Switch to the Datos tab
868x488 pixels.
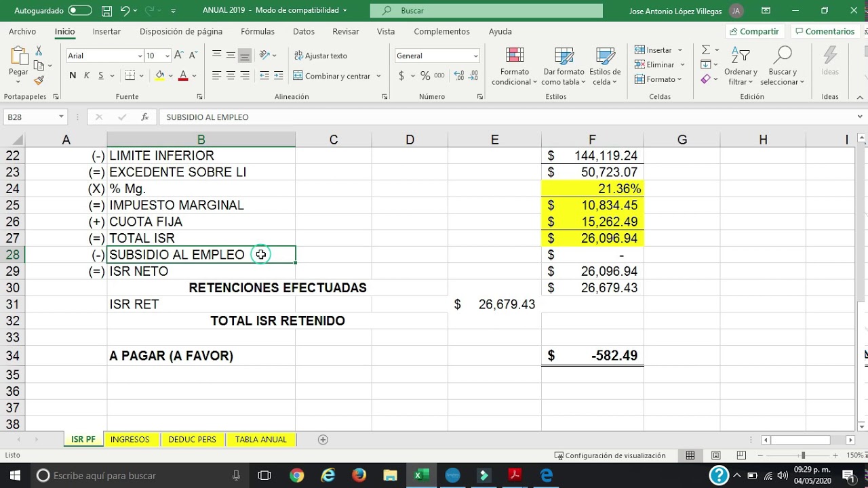[304, 31]
